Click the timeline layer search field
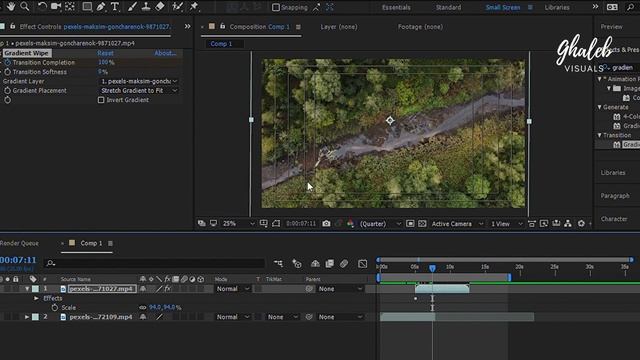Screen dimensions: 640x360 (x=154, y=263)
